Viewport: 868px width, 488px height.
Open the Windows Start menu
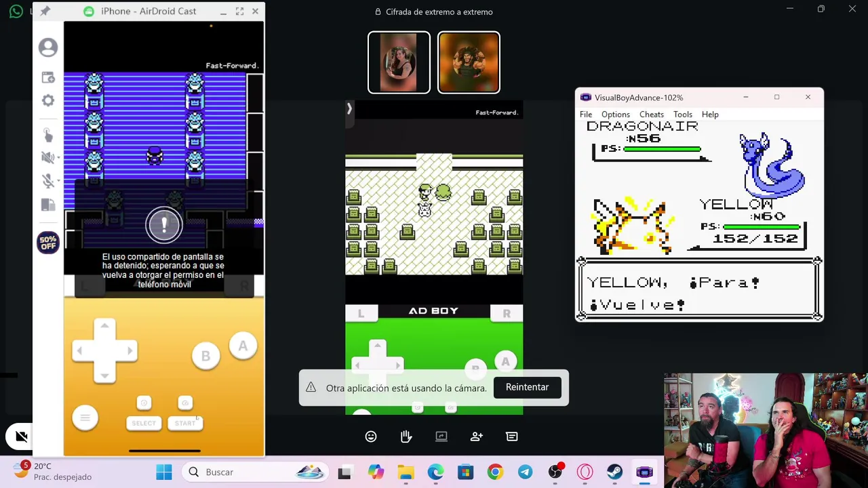click(164, 472)
